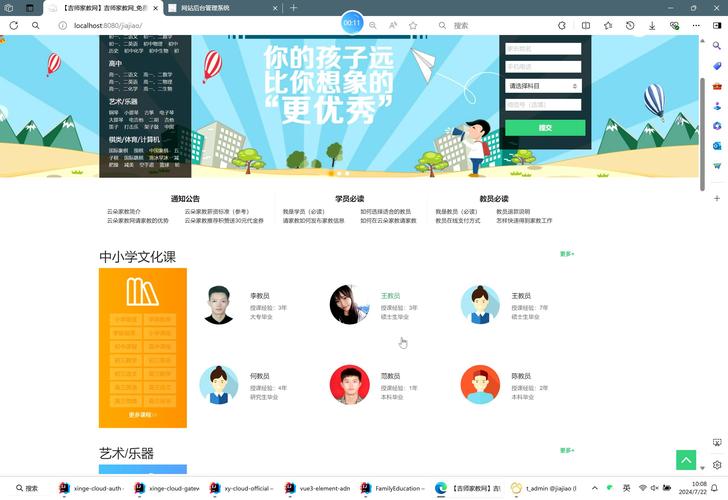Click the orange book icon in 中小学文化课
The height and width of the screenshot is (500, 728).
[x=142, y=291]
